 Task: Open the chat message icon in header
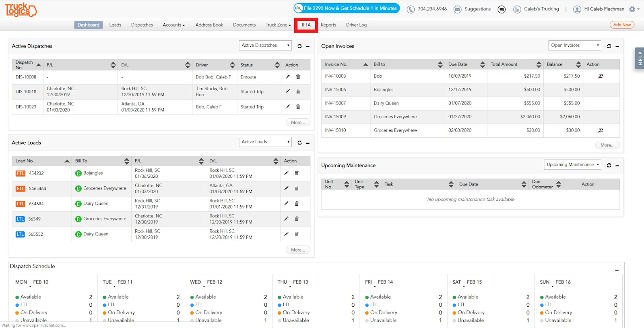(x=502, y=9)
